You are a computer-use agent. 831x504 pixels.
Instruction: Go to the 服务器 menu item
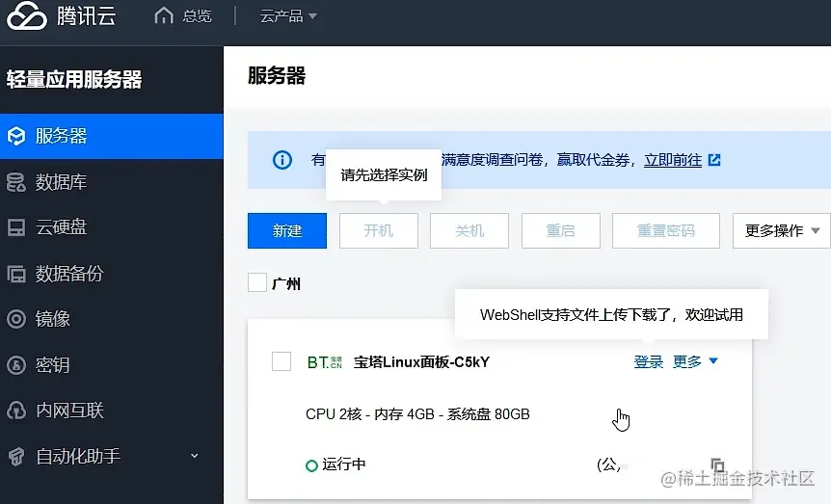pos(111,136)
